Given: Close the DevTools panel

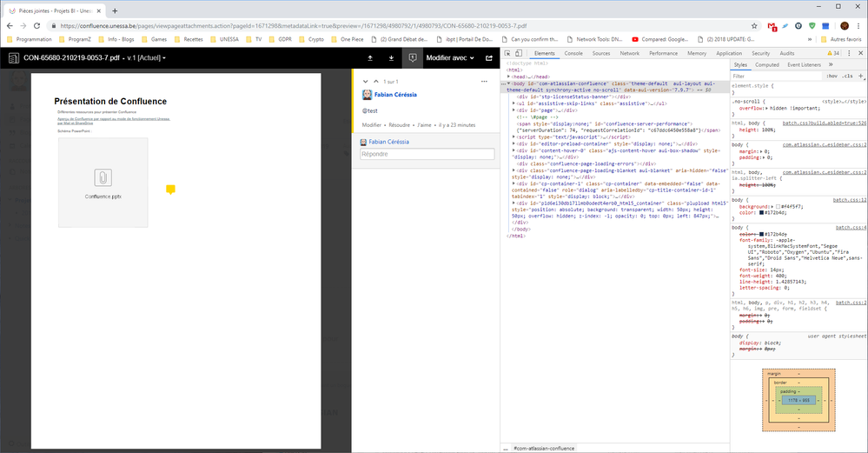Looking at the screenshot, I should (x=861, y=53).
